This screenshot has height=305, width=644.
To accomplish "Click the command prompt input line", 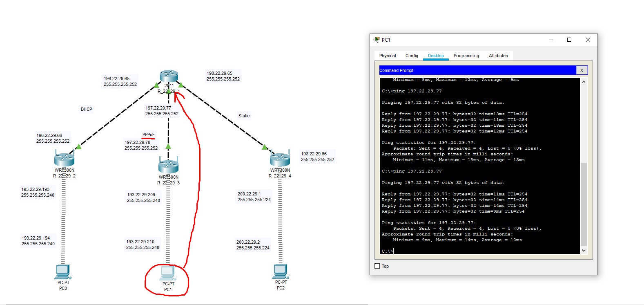I will [x=449, y=251].
